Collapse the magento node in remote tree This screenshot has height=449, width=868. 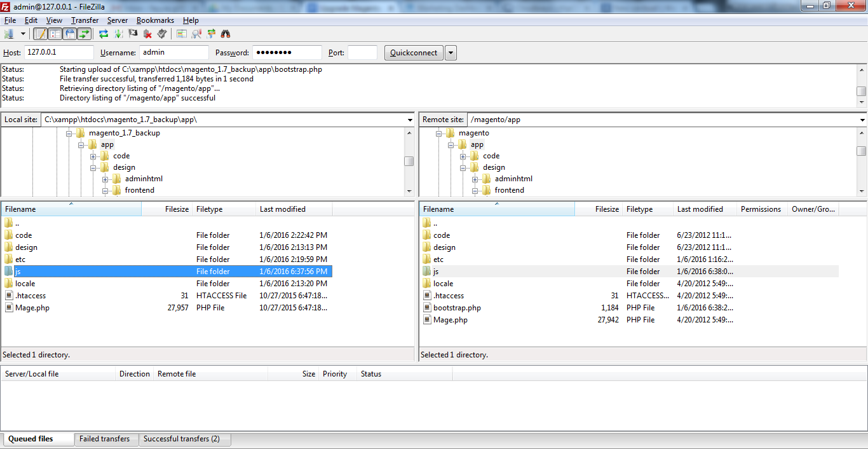(x=438, y=134)
